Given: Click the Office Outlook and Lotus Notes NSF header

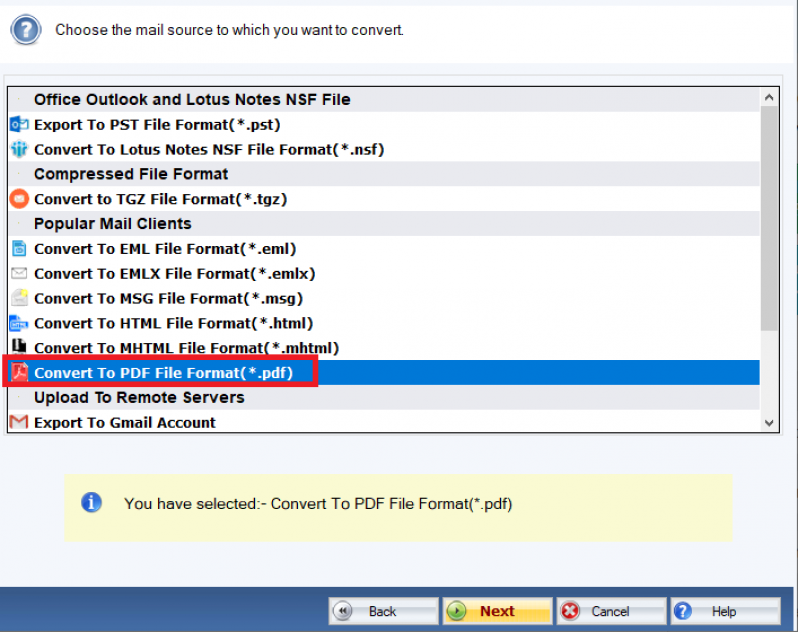Looking at the screenshot, I should 384,100.
